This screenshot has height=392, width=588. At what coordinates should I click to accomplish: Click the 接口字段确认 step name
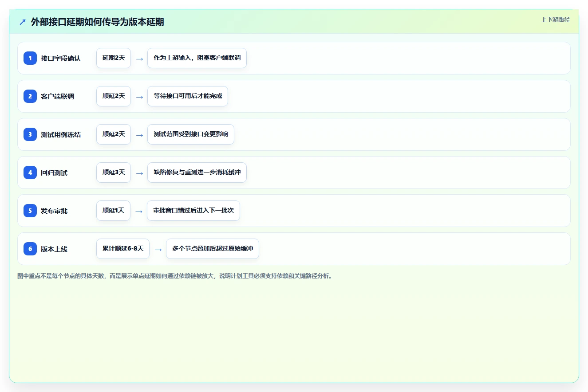click(x=61, y=58)
